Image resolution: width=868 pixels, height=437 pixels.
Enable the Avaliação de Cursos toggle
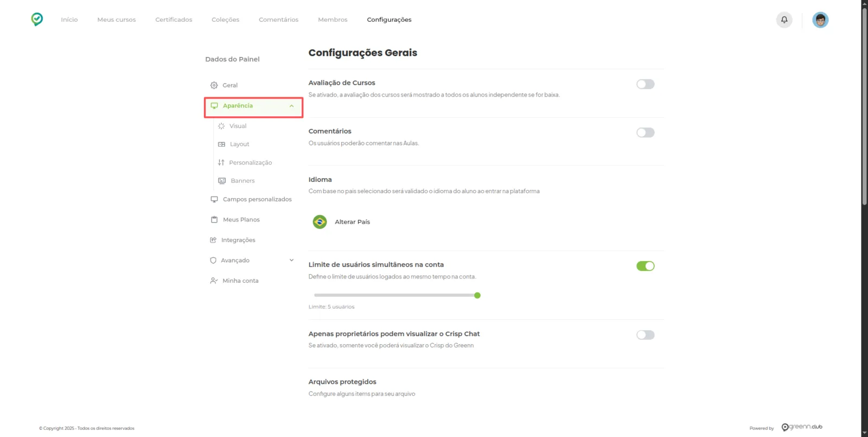646,84
